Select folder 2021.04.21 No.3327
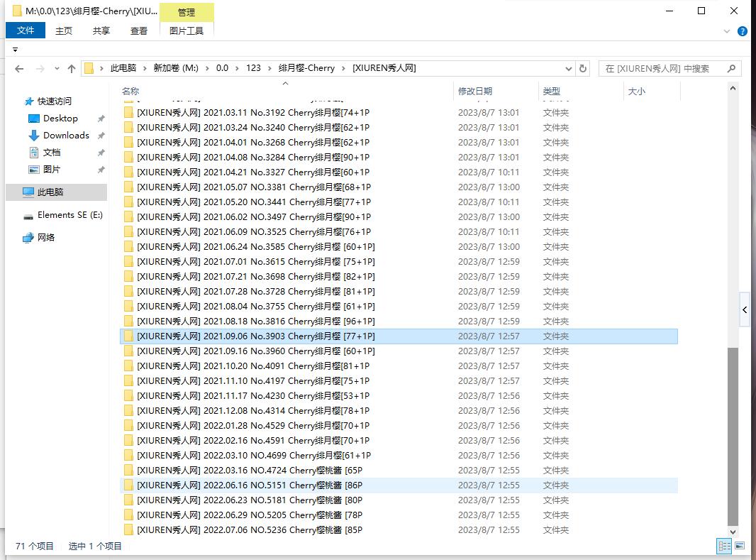This screenshot has width=756, height=560. pos(399,172)
